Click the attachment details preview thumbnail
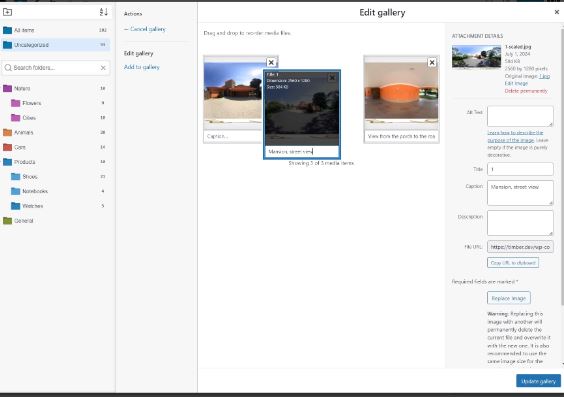564x397 pixels. point(476,56)
